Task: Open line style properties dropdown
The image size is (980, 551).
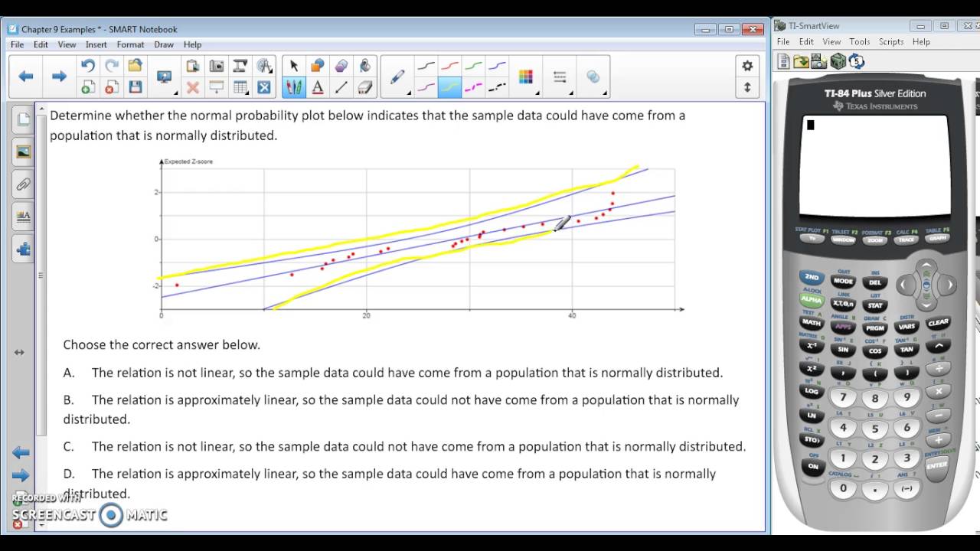Action: point(561,77)
